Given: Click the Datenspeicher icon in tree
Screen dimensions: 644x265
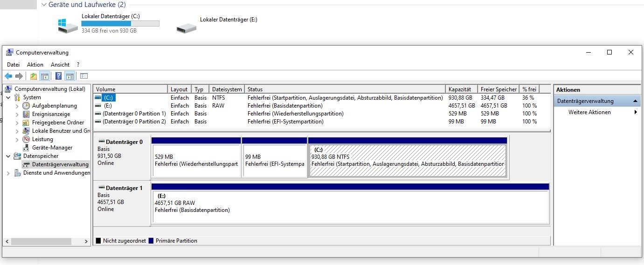Looking at the screenshot, I should tap(18, 156).
